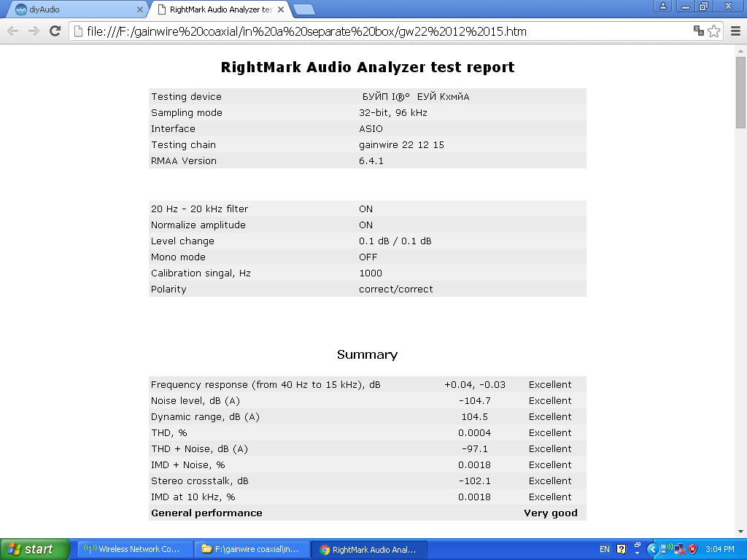The image size is (747, 560).
Task: Close the RightMark Audio Analyzer tab
Action: pos(281,9)
